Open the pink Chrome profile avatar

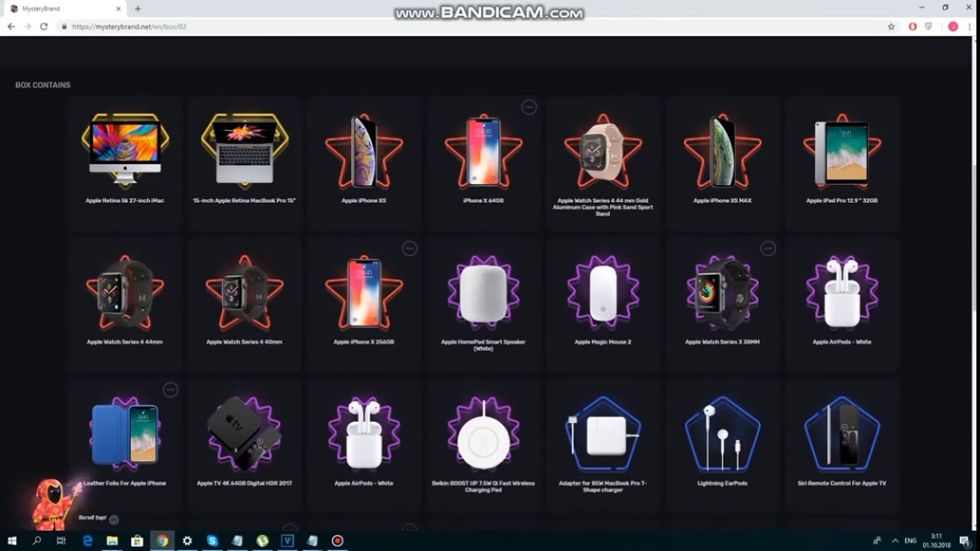coord(953,26)
